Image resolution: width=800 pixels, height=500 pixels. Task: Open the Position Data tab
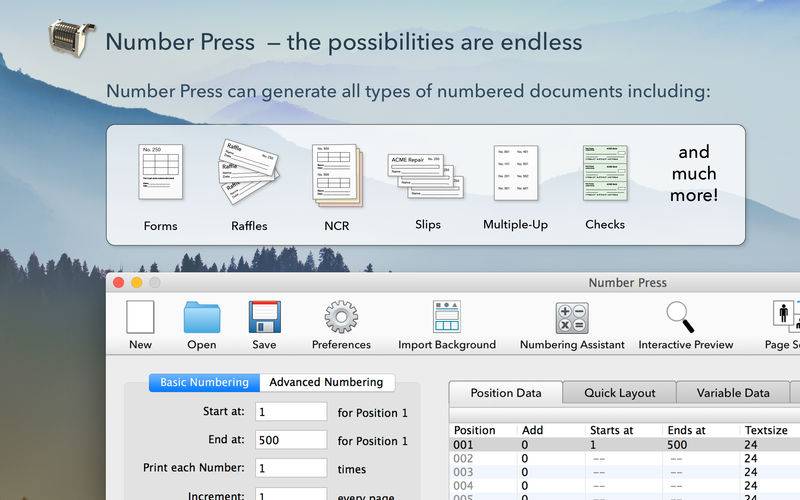click(x=506, y=393)
